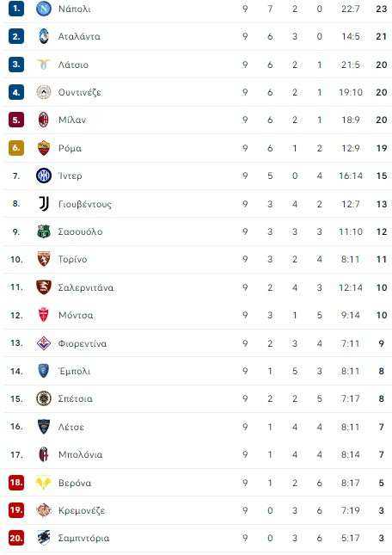Click the Sampdoria club crest
The image size is (392, 555).
44,538
